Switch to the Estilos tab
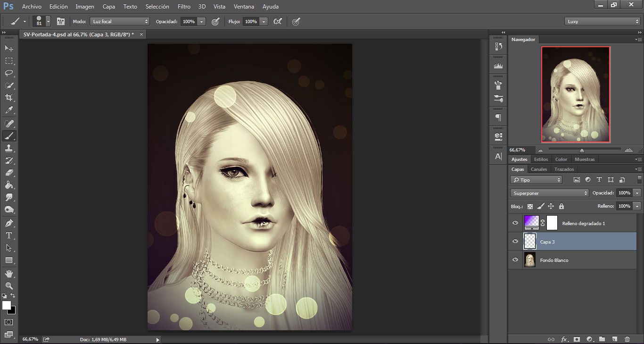Screen dimensions: 644x344 (541, 159)
